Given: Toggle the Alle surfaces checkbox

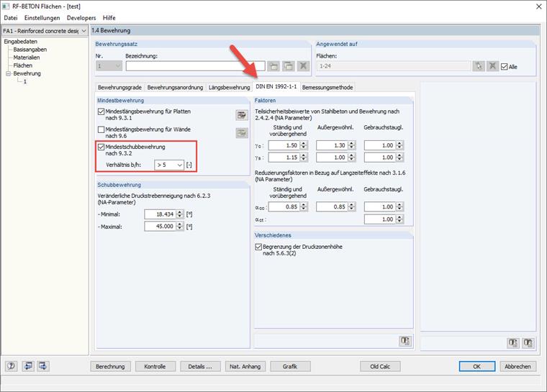Looking at the screenshot, I should (x=504, y=67).
